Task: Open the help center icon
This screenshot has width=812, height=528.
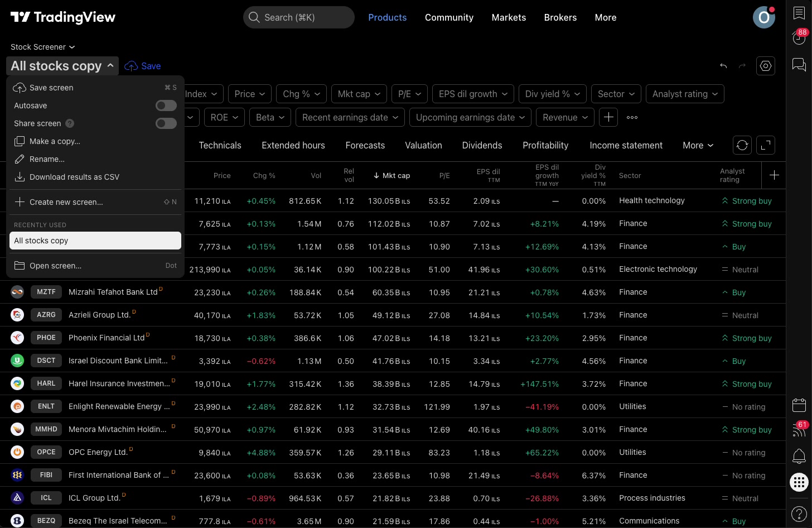Action: pyautogui.click(x=799, y=513)
